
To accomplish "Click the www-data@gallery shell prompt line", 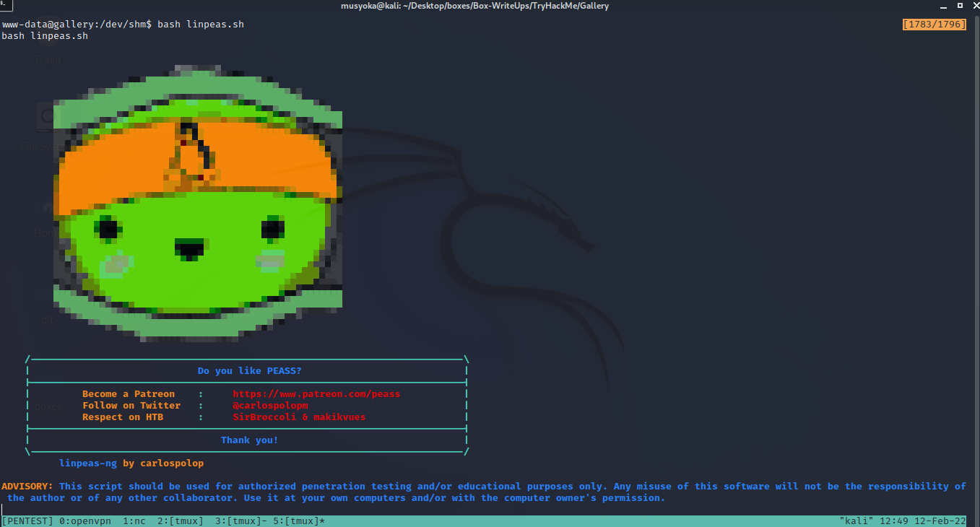I will (x=123, y=25).
